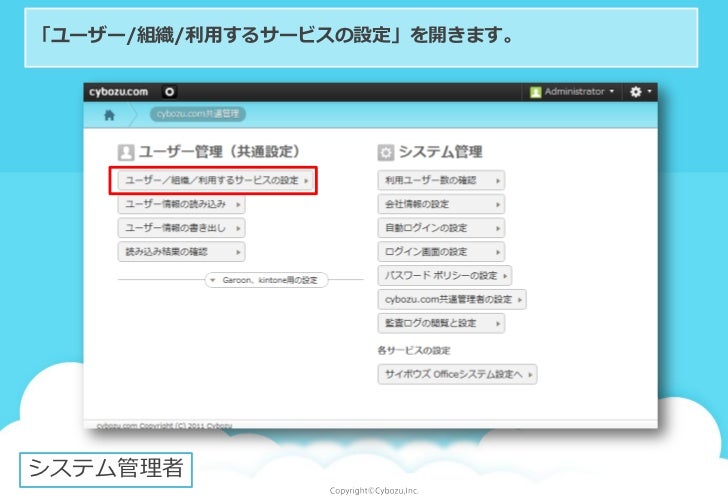
Task: Open ユーザー情報の書き出し
Action: [x=182, y=228]
